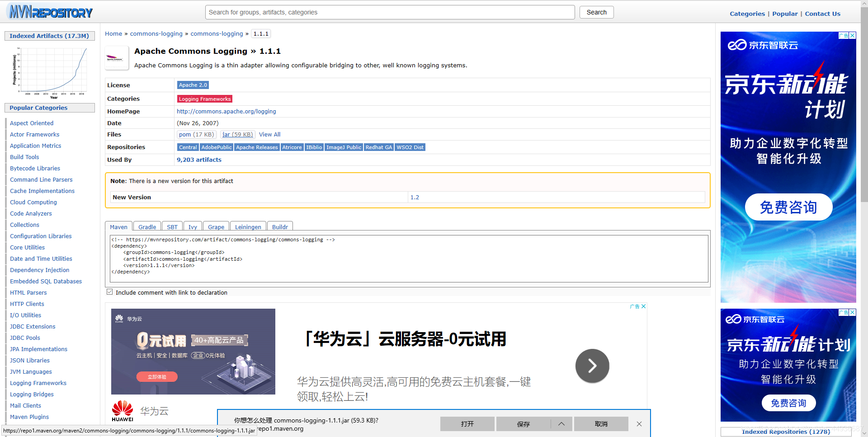Screen dimensions: 868x437
Task: Close the Huawei Cloud banner ad
Action: (x=643, y=306)
